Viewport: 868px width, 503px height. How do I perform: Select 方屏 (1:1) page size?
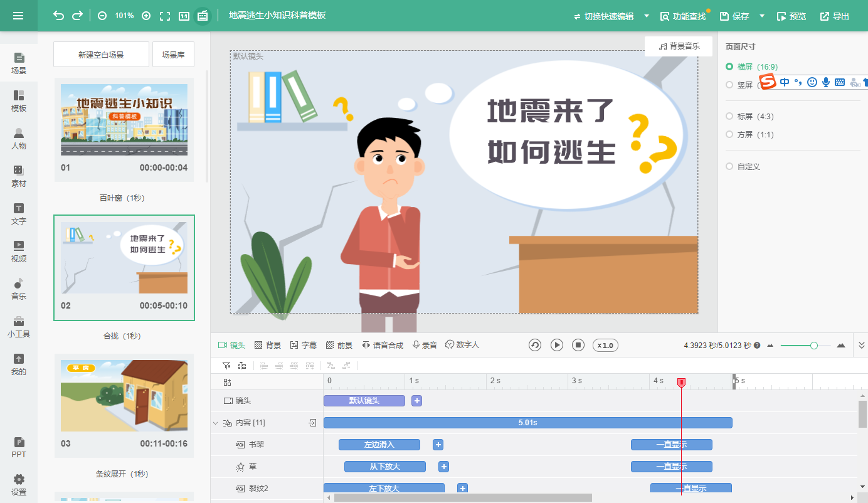coord(749,134)
